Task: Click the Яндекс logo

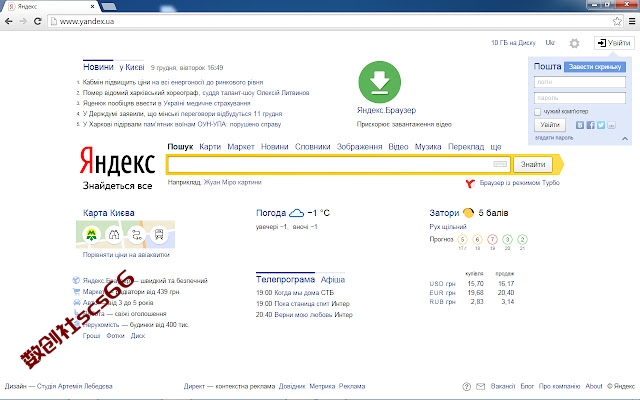Action: pos(117,161)
